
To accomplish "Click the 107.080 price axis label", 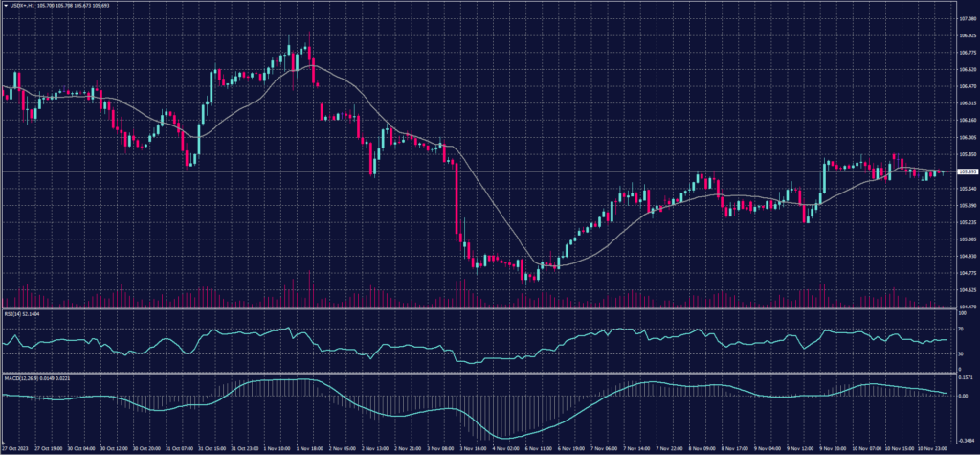I will click(964, 17).
